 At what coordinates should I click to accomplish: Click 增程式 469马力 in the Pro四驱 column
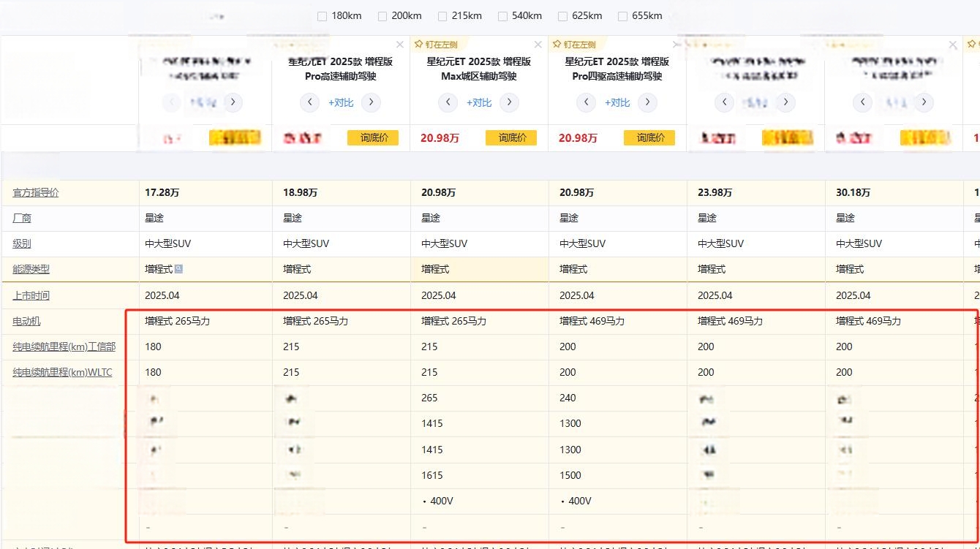point(592,321)
